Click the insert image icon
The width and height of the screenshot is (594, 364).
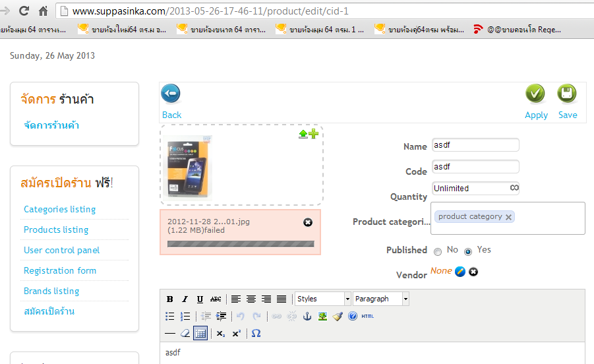coord(322,317)
